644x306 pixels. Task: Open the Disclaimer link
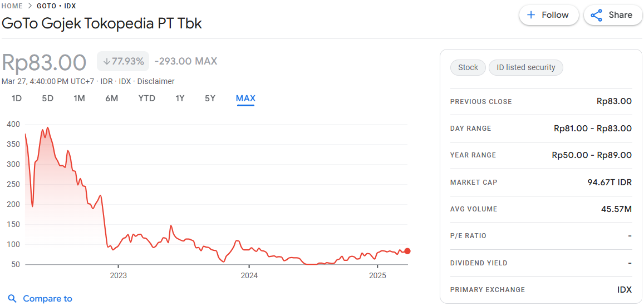[156, 81]
